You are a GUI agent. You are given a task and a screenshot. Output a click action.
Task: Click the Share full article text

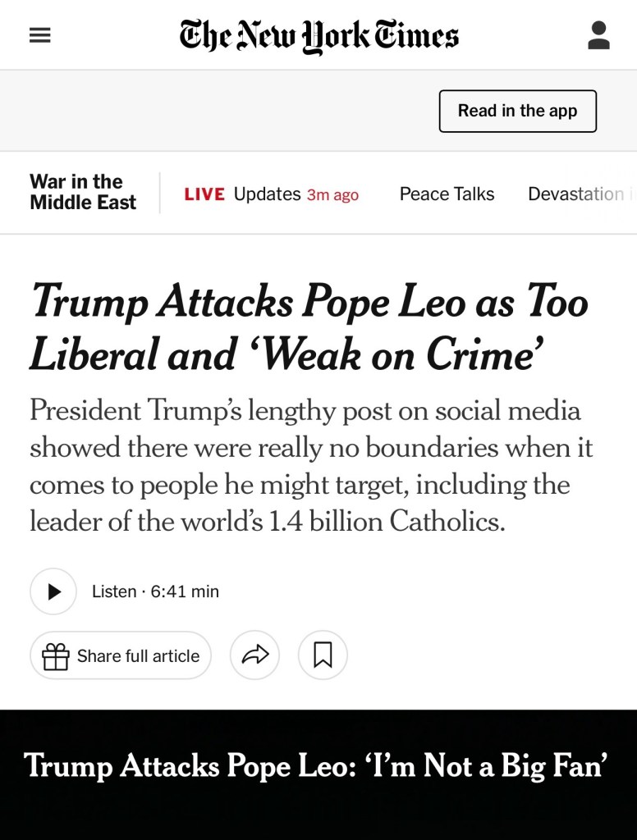tap(138, 656)
